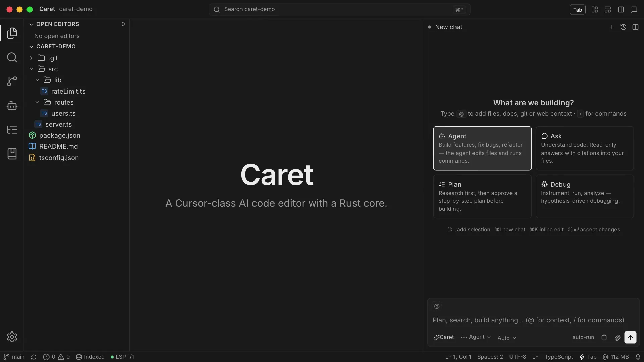Toggle the chat bubble panel icon
Image resolution: width=644 pixels, height=362 pixels.
pyautogui.click(x=634, y=10)
